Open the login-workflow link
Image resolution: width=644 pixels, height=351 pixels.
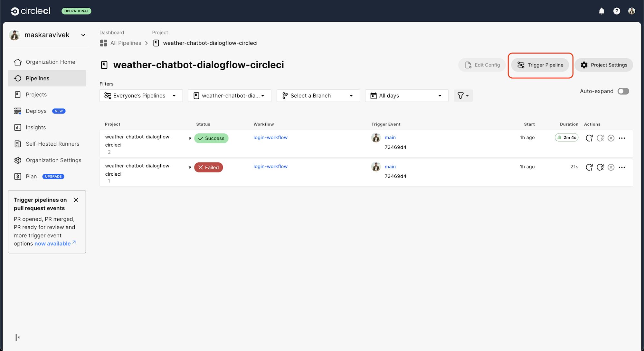coord(270,137)
